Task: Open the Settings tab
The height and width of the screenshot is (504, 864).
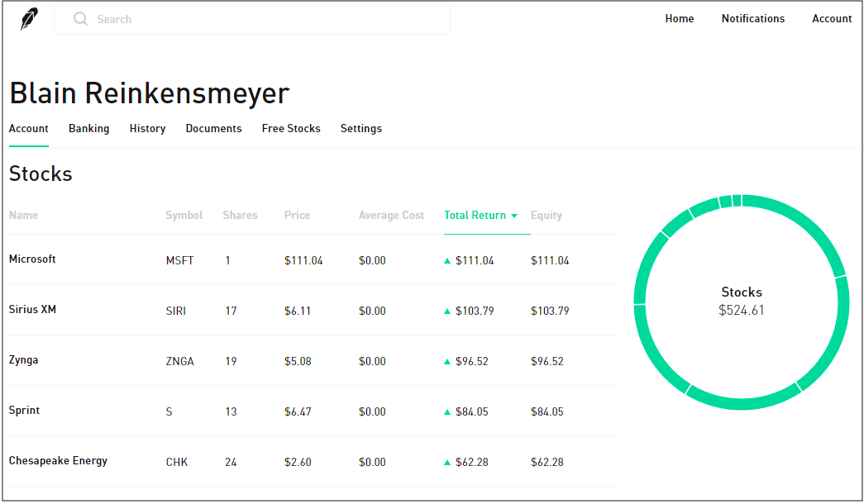Action: pos(360,129)
